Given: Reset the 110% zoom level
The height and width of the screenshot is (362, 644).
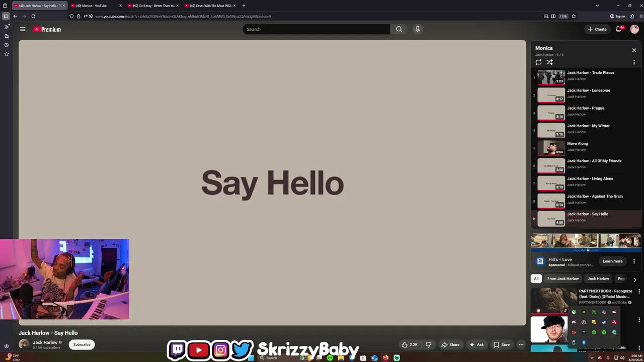Looking at the screenshot, I should [563, 16].
